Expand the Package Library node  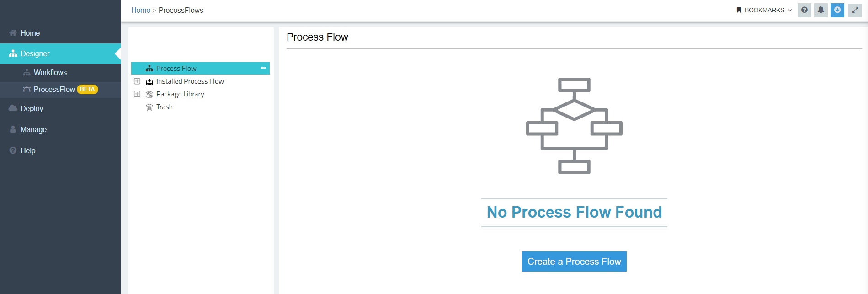137,94
